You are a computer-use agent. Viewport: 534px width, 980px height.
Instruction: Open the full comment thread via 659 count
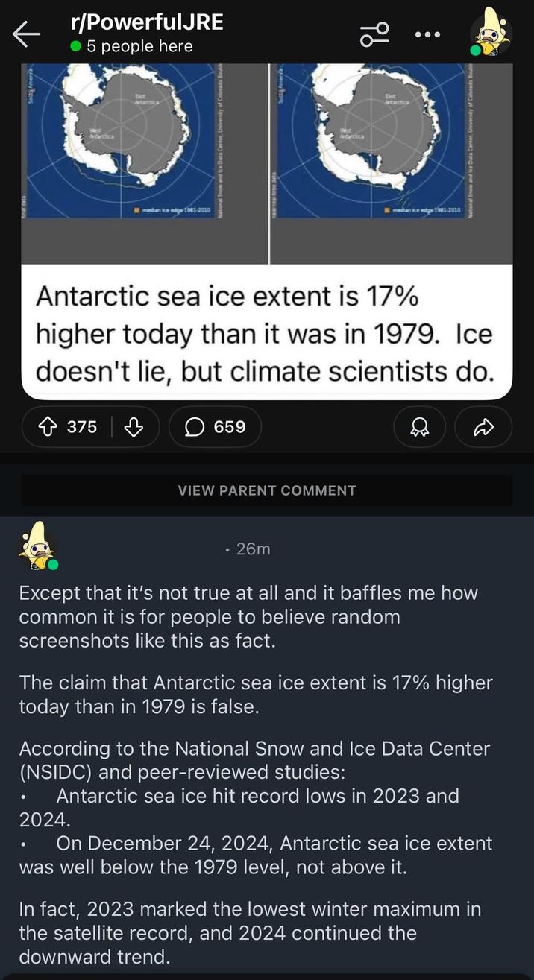click(x=221, y=426)
